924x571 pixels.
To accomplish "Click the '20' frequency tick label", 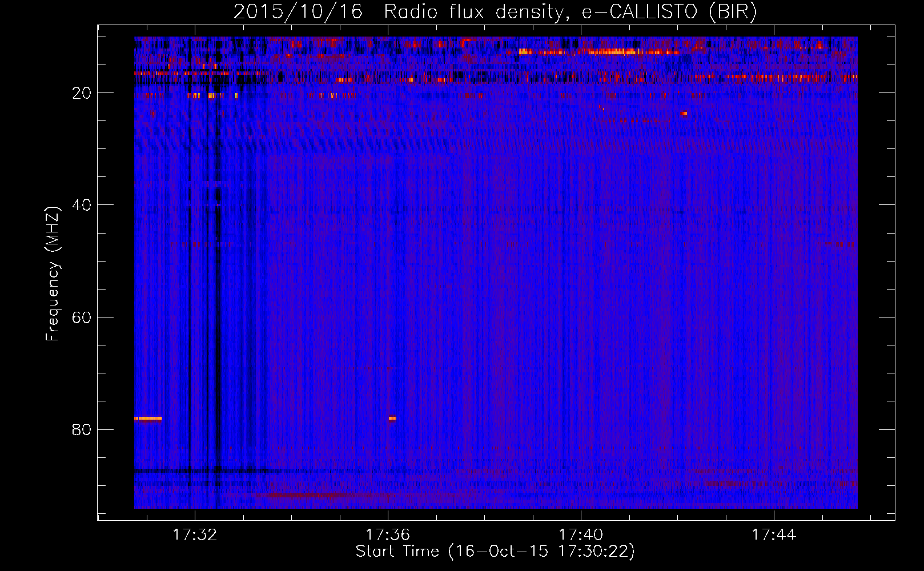I will click(82, 93).
